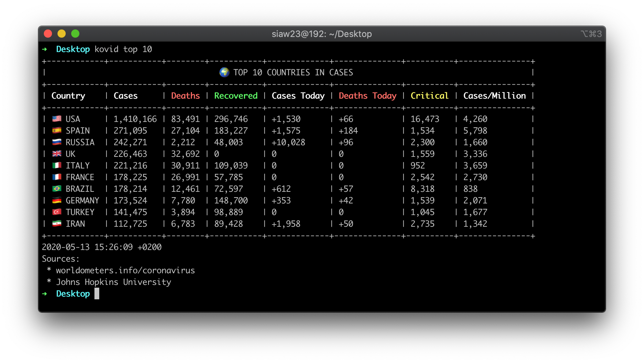Screen dimensions: 644x363
Task: Click the Cases Today column header
Action: coord(298,96)
